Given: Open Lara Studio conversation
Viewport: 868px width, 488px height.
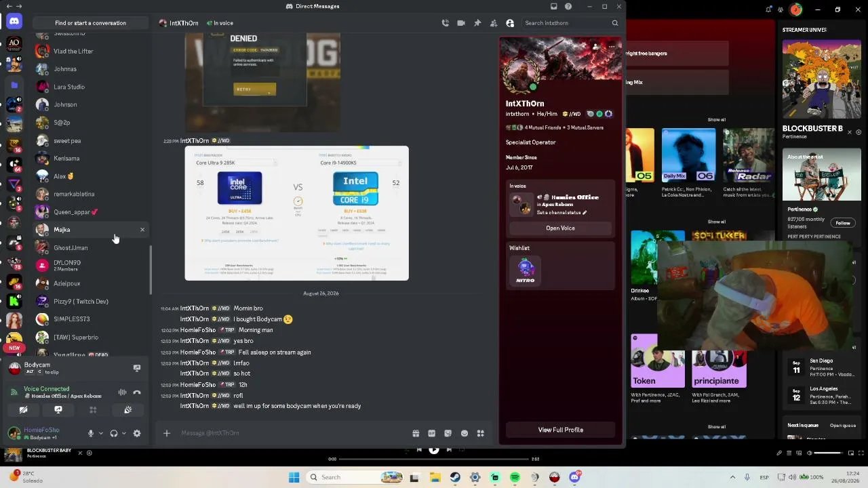Looking at the screenshot, I should pyautogui.click(x=90, y=87).
